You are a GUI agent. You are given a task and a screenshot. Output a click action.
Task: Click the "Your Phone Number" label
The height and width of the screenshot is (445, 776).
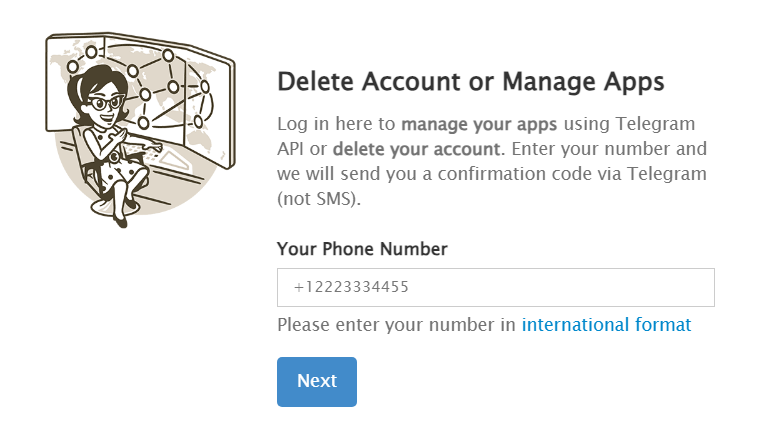pyautogui.click(x=362, y=248)
